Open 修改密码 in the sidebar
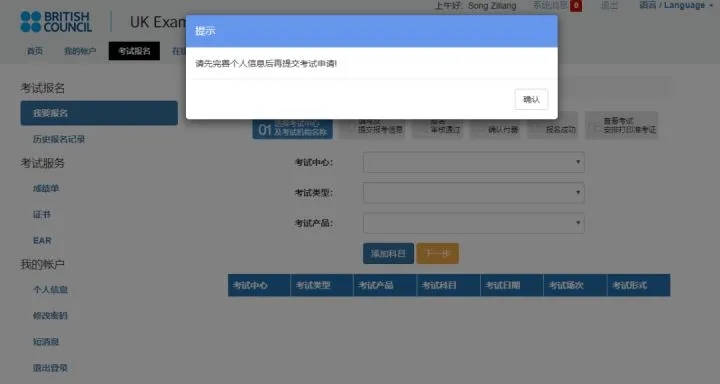This screenshot has height=384, width=720. coord(50,316)
